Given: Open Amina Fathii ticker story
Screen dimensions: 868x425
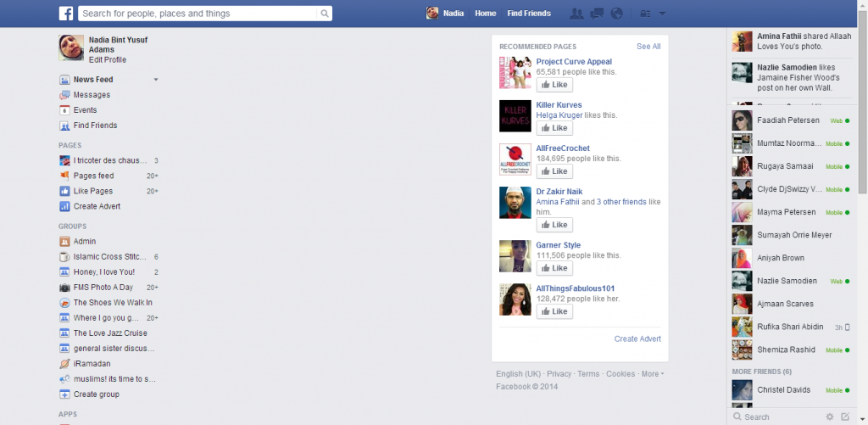Looking at the screenshot, I should [x=792, y=42].
